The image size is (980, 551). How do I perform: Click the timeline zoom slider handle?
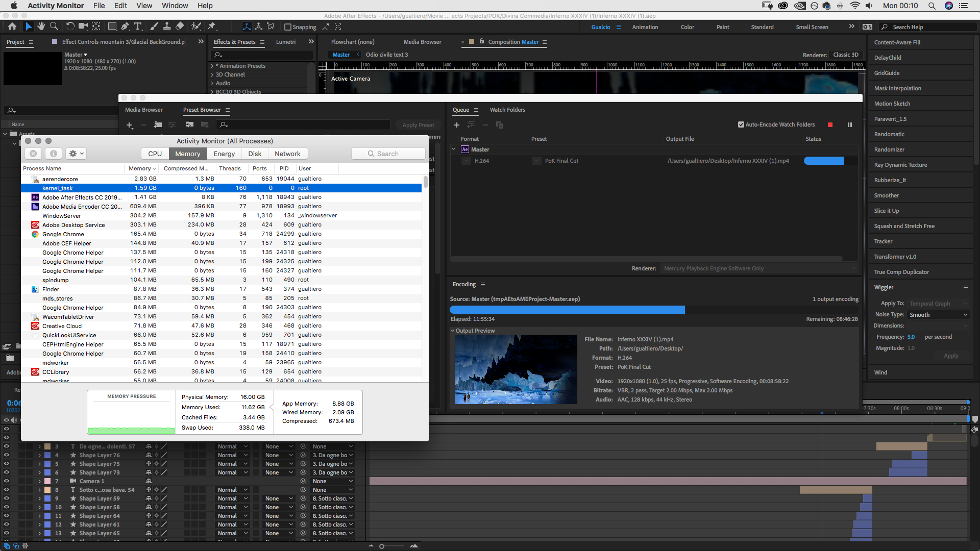382,546
